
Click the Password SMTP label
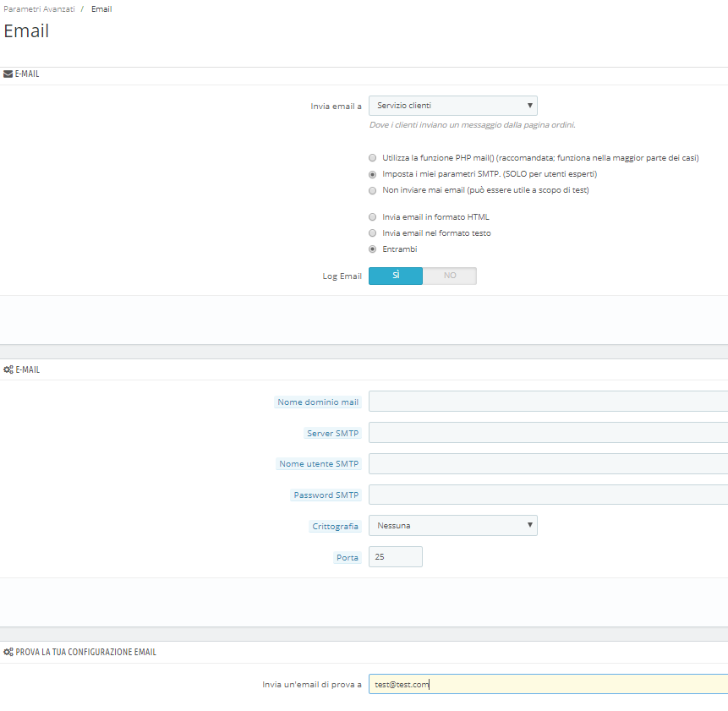326,495
